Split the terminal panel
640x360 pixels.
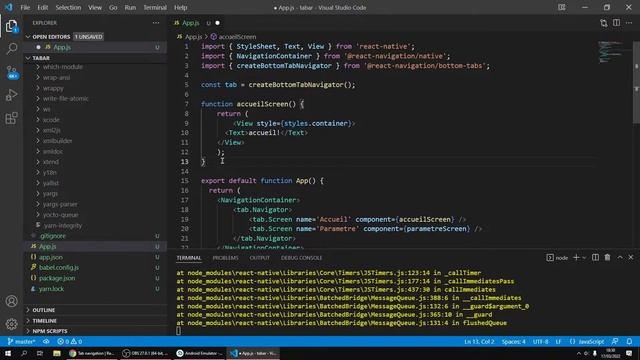pos(595,258)
